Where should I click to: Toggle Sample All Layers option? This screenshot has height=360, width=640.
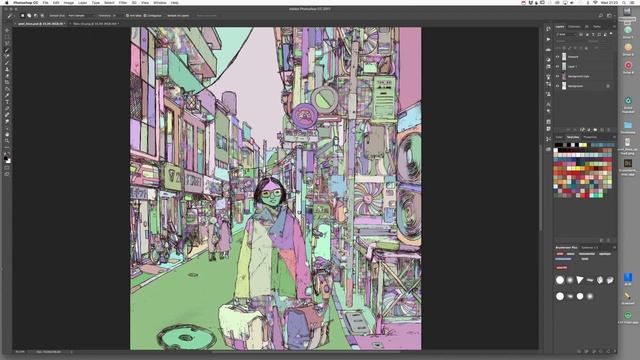tap(178, 16)
